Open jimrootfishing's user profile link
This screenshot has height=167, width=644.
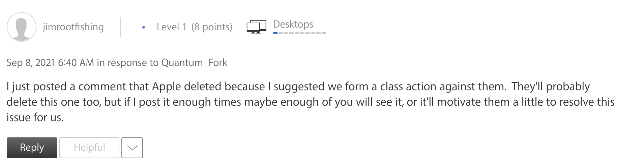pos(73,27)
